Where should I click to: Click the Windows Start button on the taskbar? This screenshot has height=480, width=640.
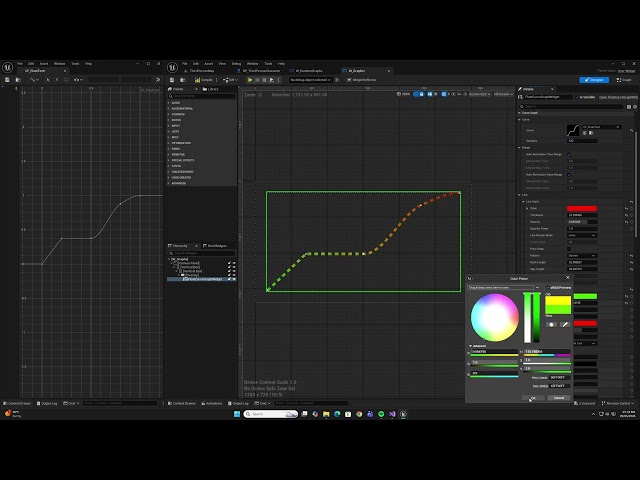point(237,414)
